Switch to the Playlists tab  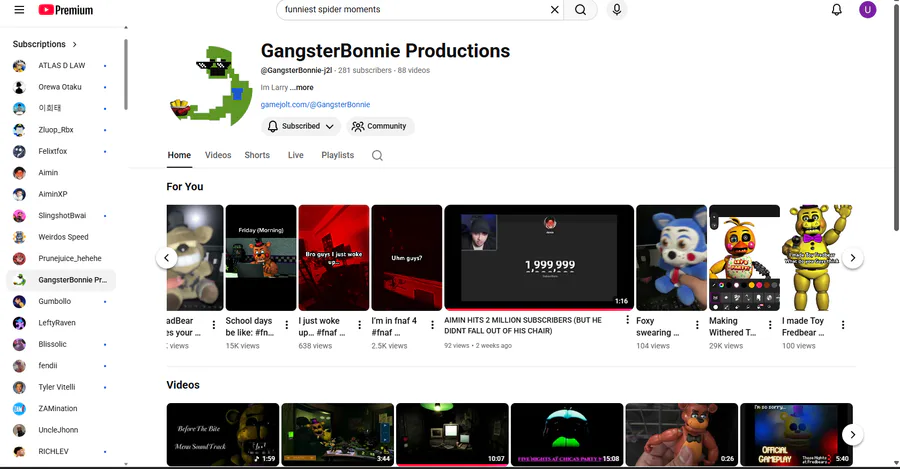pos(338,156)
